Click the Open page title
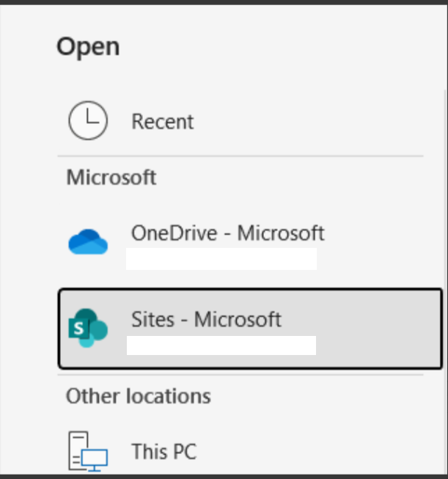The width and height of the screenshot is (448, 479). pos(88,47)
